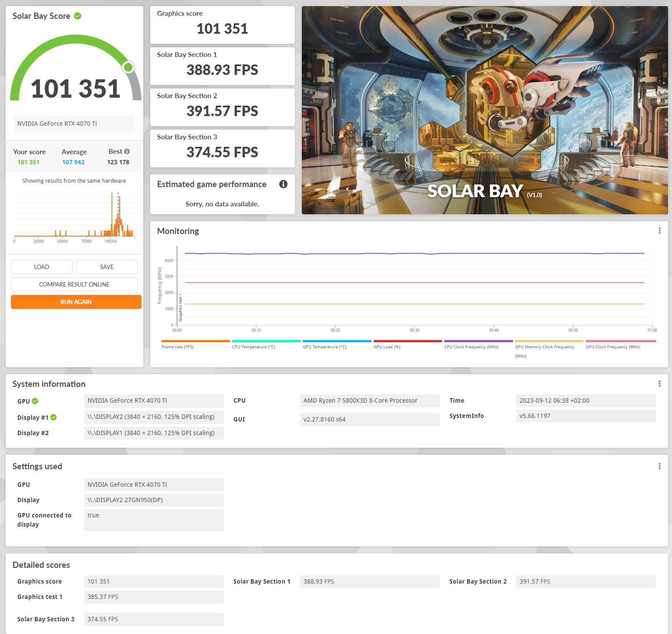The image size is (672, 634).
Task: Click the orange RUN AGAIN button
Action: tap(76, 302)
